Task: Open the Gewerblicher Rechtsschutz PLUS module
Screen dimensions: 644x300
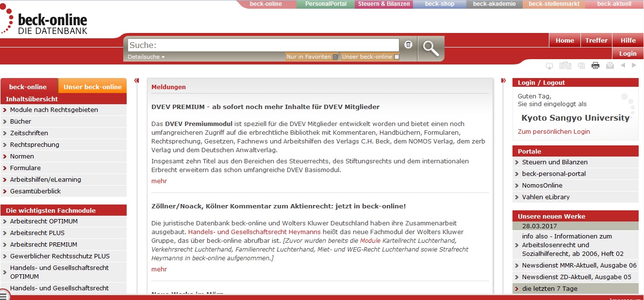Action: point(64,256)
